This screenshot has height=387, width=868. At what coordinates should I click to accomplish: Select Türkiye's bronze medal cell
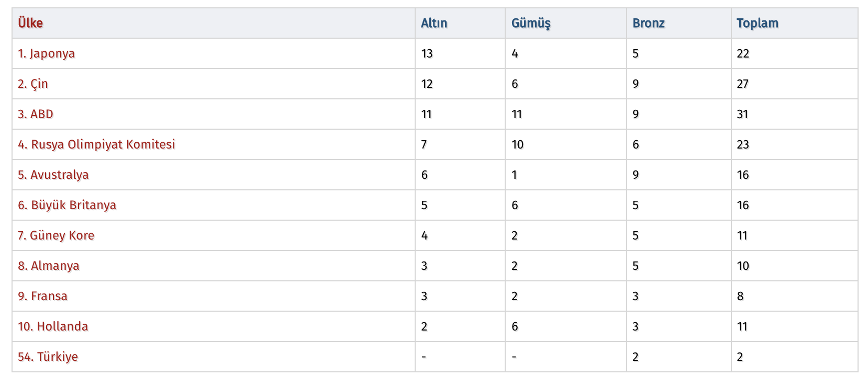[636, 357]
